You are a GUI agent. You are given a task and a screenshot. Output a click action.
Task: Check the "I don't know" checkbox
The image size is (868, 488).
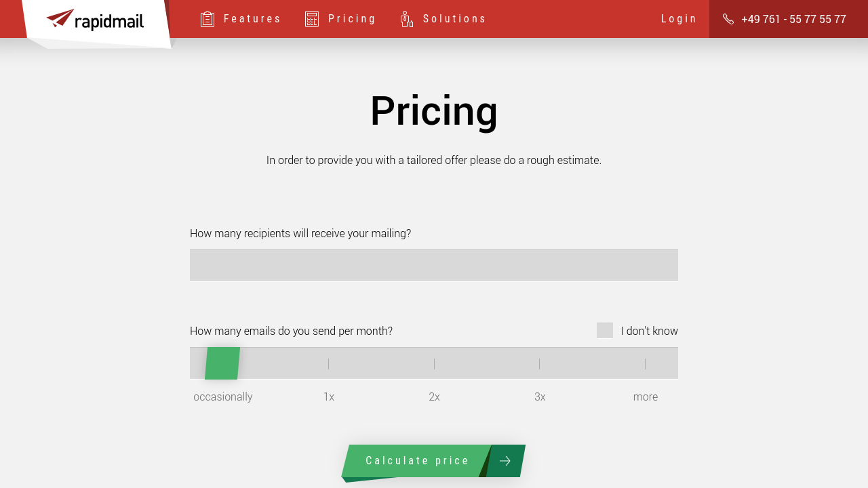point(605,331)
